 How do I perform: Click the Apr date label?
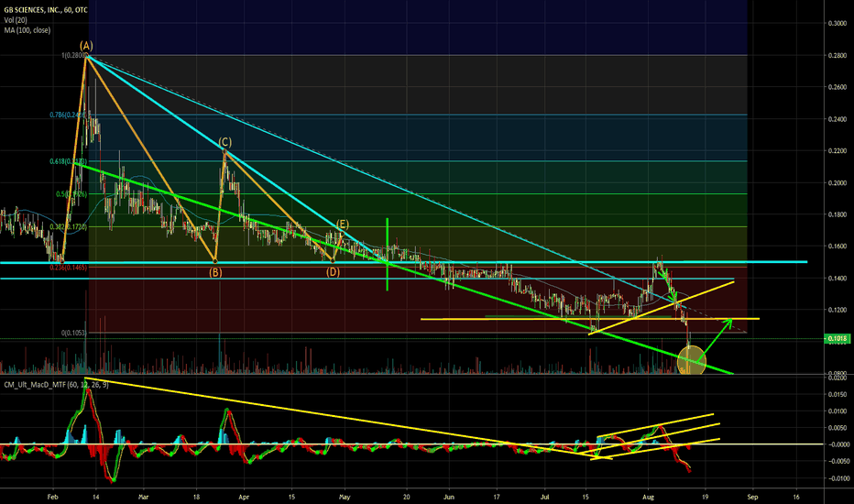tap(244, 497)
